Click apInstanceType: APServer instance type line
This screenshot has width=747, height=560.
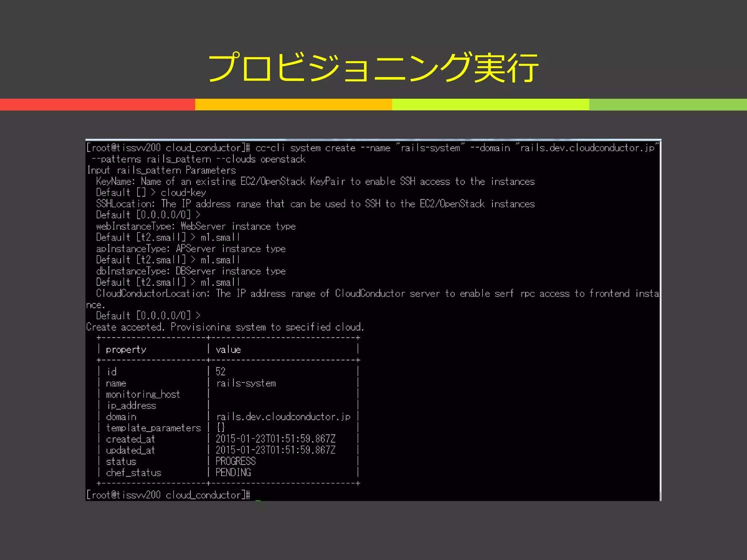click(x=191, y=249)
